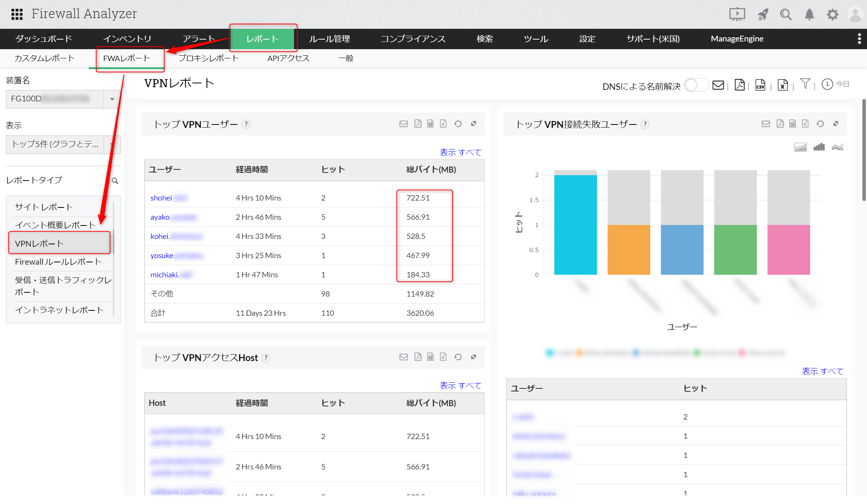Screen dimensions: 867x504
Task: Open the three-dot overflow menu
Action: tap(859, 38)
